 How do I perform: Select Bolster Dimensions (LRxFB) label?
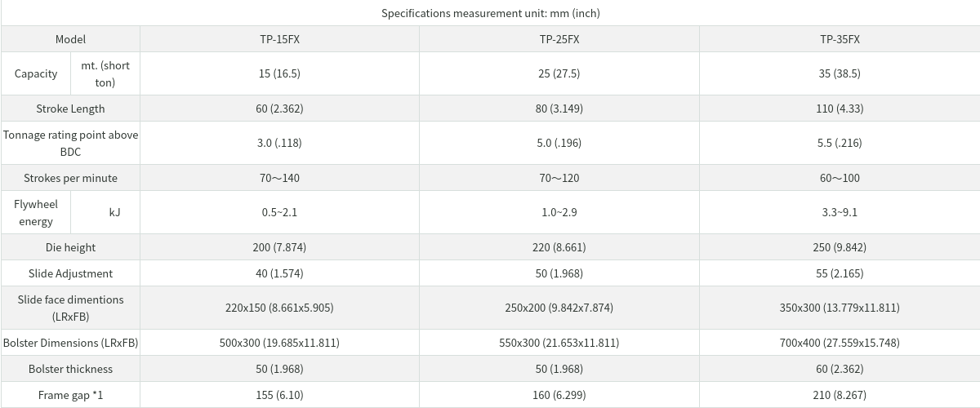point(70,343)
